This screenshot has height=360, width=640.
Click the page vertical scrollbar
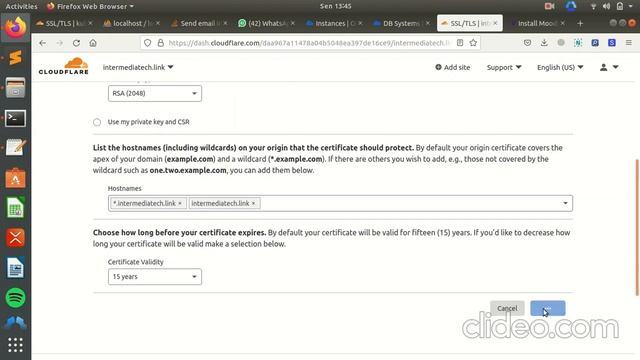(637, 227)
